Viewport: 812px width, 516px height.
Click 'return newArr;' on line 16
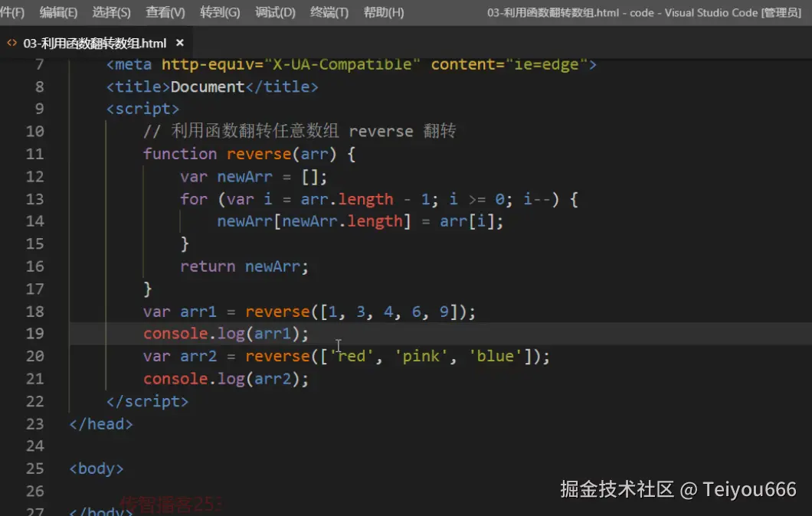click(244, 266)
